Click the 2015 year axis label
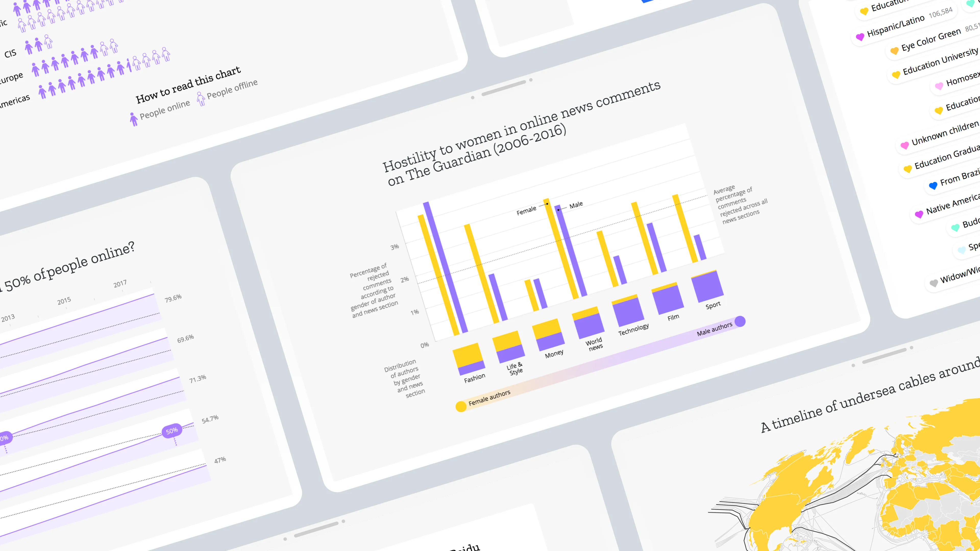The width and height of the screenshot is (980, 551). point(64,301)
